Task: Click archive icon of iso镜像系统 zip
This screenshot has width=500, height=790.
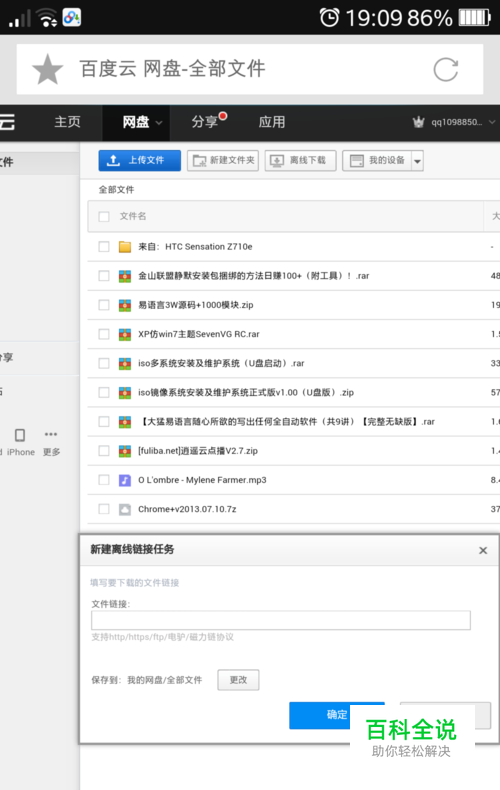Action: tap(125, 393)
